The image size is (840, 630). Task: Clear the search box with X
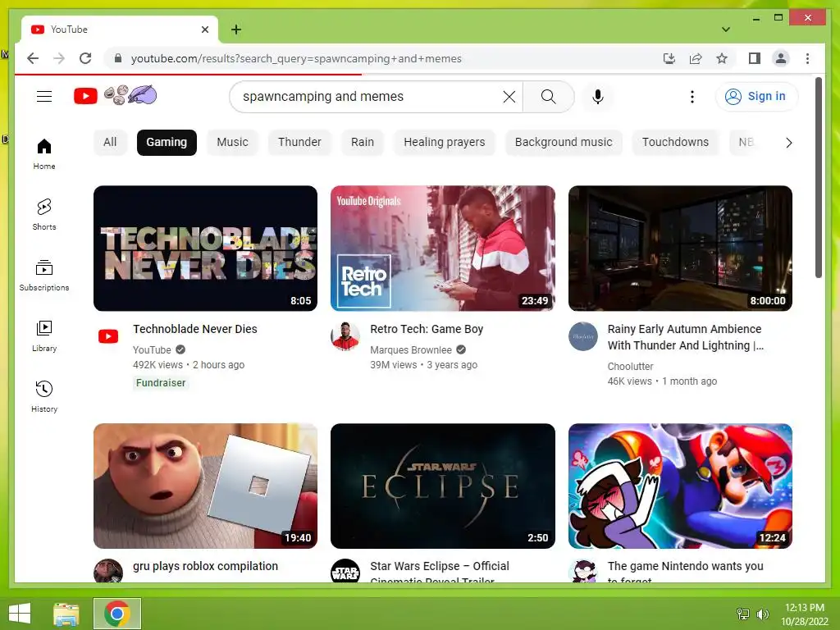(x=509, y=97)
